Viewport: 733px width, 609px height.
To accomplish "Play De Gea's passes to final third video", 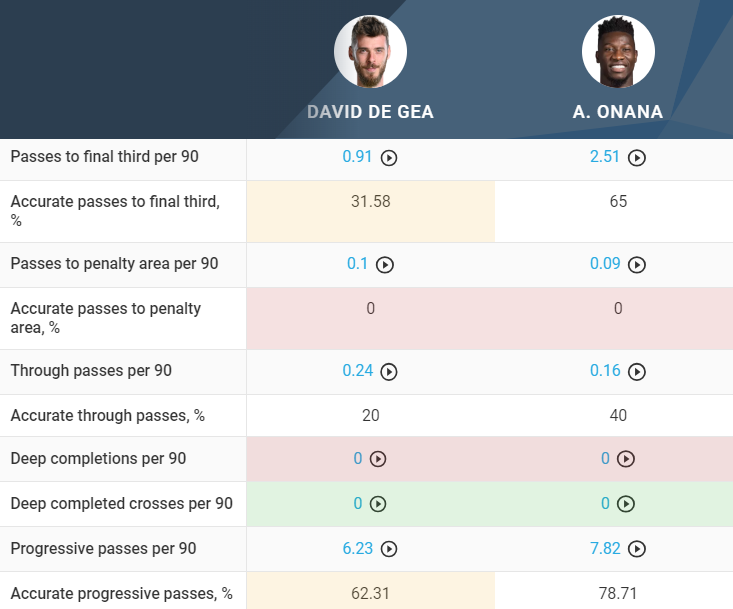I will pyautogui.click(x=390, y=158).
